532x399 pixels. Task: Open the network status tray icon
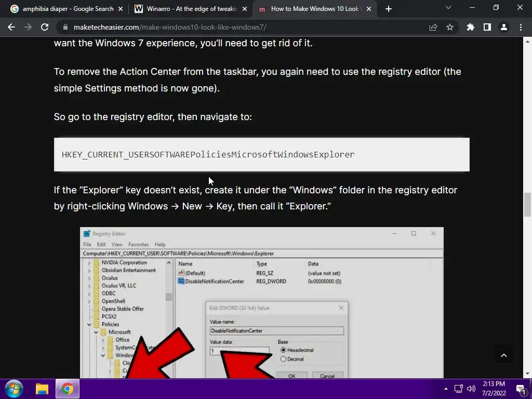coord(459,389)
